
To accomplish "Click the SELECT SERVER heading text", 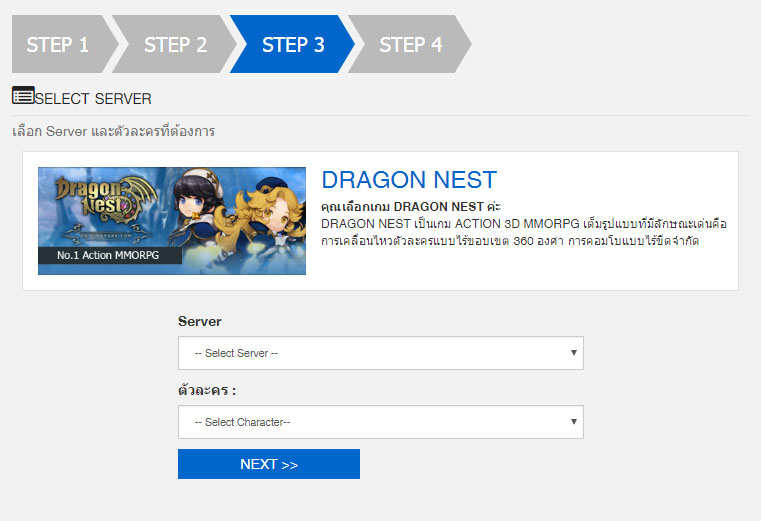I will [x=93, y=99].
